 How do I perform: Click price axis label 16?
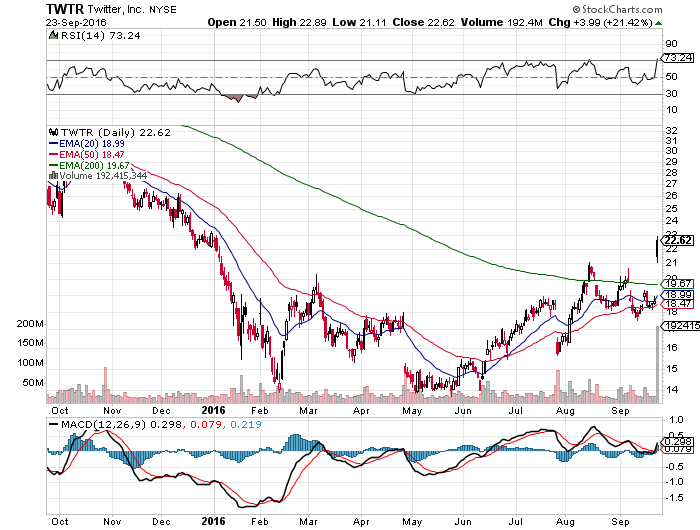click(x=671, y=347)
